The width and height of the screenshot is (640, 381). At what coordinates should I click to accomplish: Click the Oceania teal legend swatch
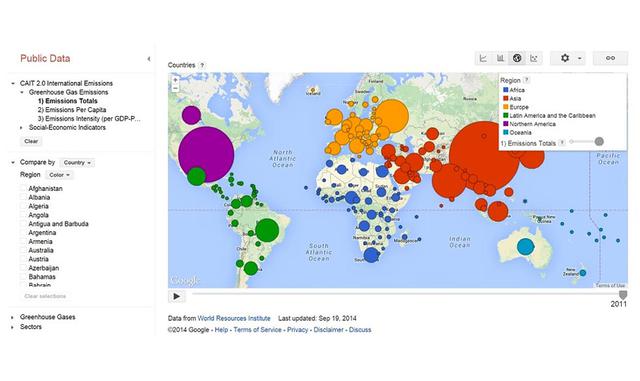[x=506, y=132]
